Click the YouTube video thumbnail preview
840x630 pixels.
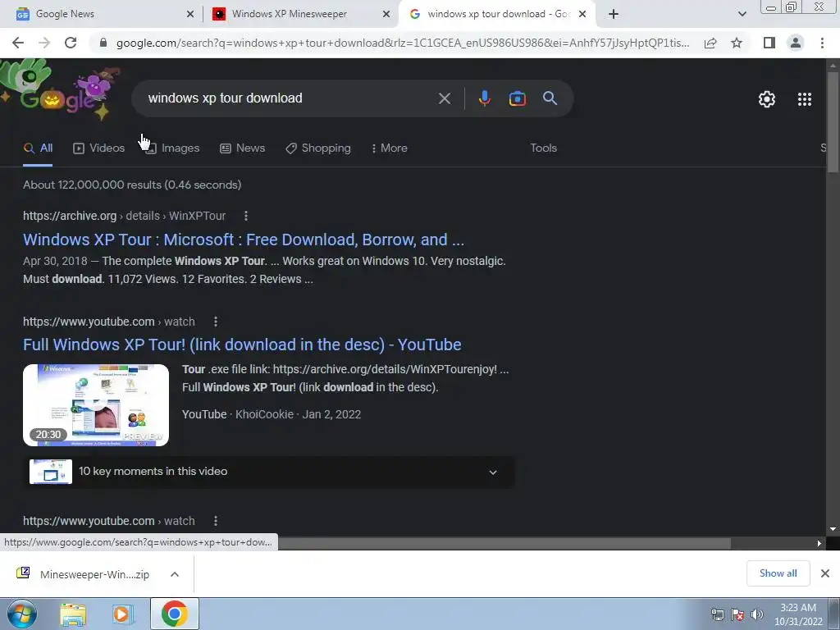point(96,405)
